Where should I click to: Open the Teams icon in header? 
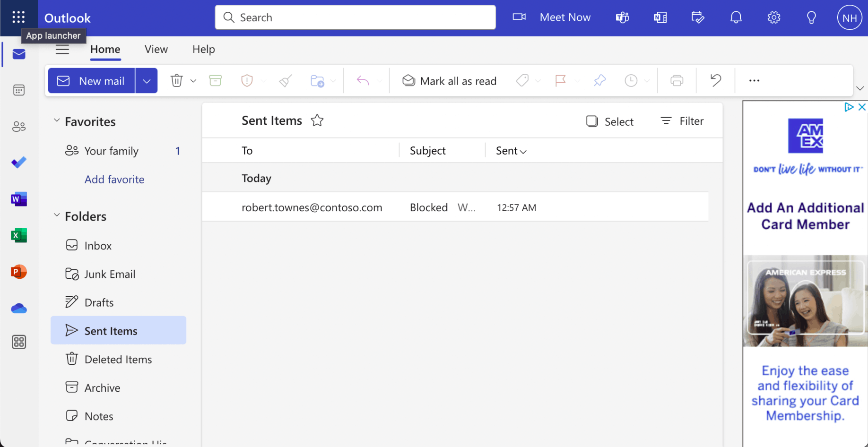click(x=622, y=18)
